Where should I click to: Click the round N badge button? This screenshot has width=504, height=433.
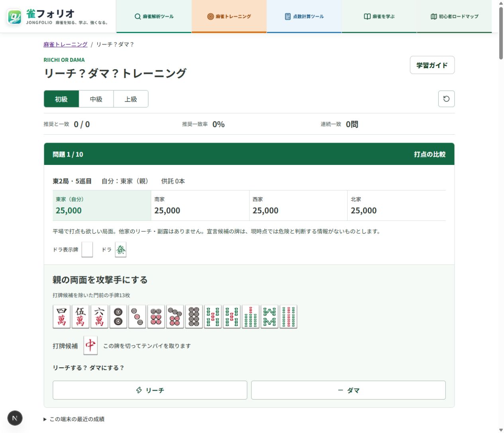tap(15, 418)
